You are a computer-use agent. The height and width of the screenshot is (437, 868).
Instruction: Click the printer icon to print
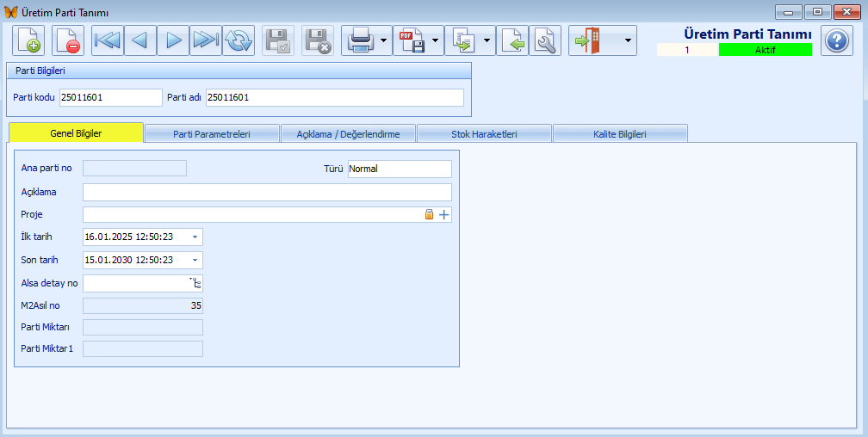359,40
